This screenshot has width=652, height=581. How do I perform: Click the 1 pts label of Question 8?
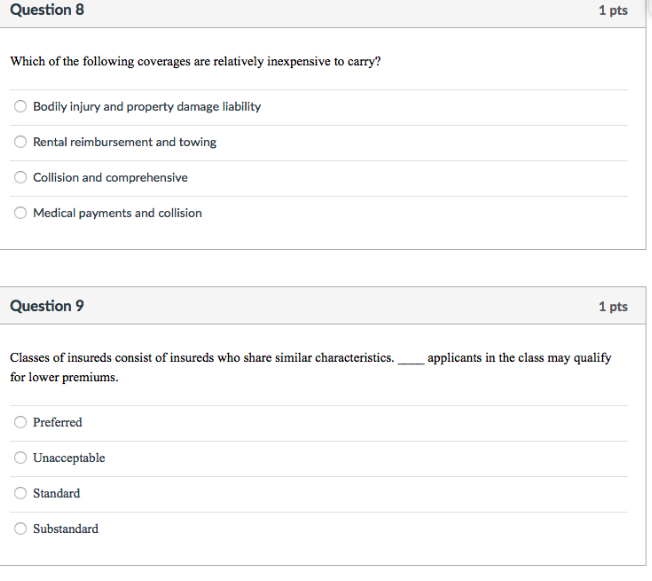[x=613, y=11]
